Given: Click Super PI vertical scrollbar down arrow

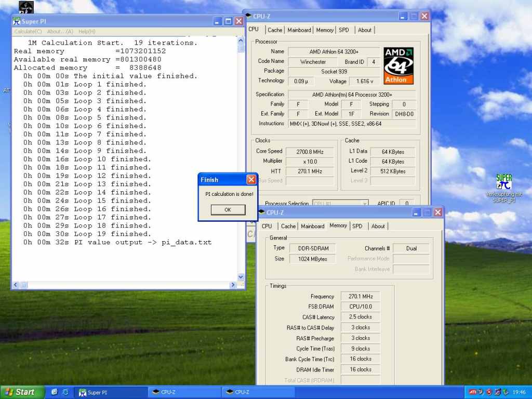Looking at the screenshot, I should click(241, 277).
